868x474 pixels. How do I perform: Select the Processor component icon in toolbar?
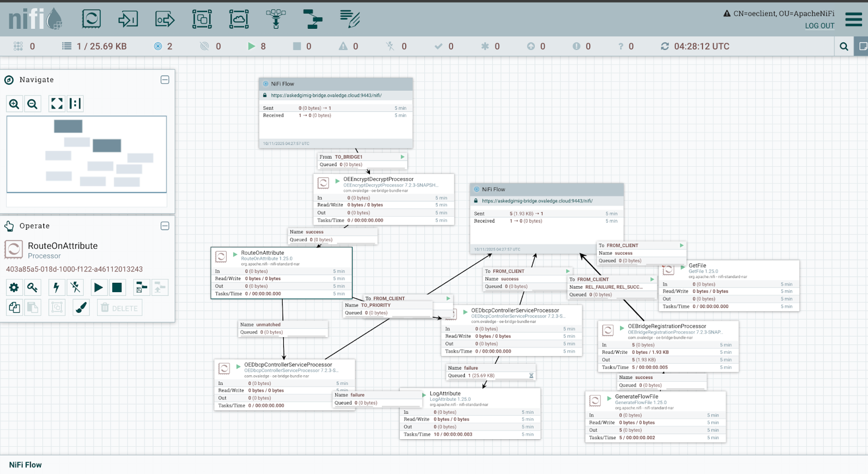91,19
